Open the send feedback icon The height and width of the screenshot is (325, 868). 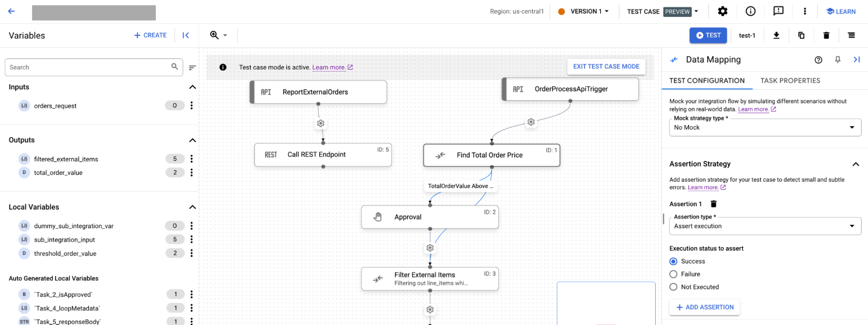click(778, 11)
